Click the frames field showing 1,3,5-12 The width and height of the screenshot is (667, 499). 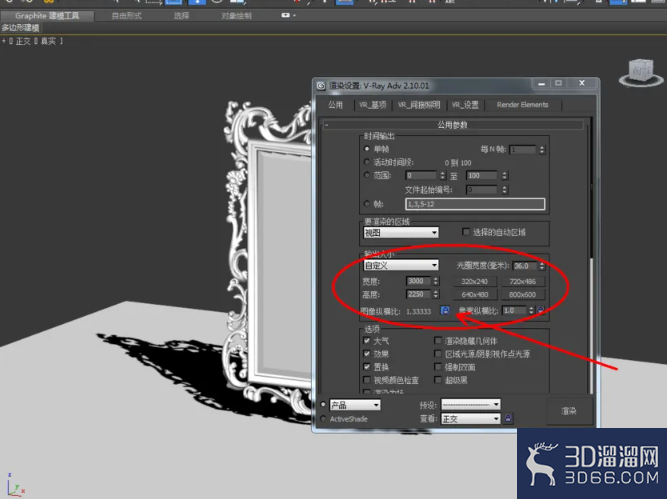tap(475, 204)
